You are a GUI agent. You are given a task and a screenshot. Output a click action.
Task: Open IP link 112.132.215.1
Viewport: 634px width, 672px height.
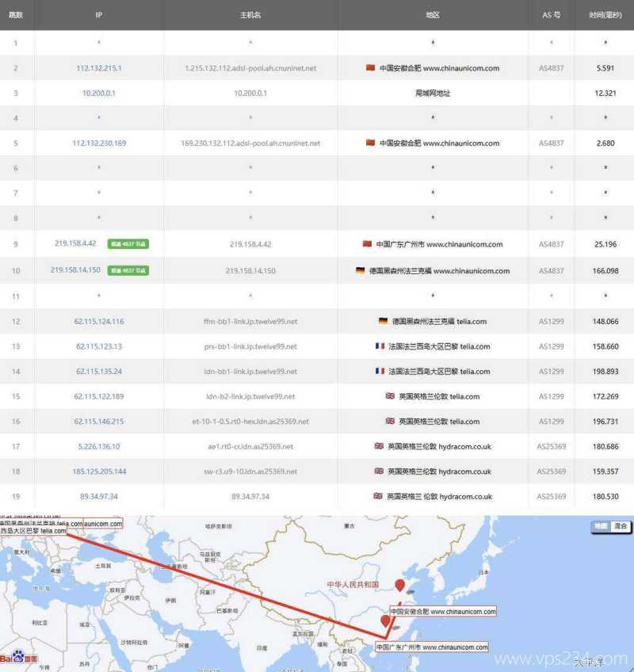(x=99, y=68)
